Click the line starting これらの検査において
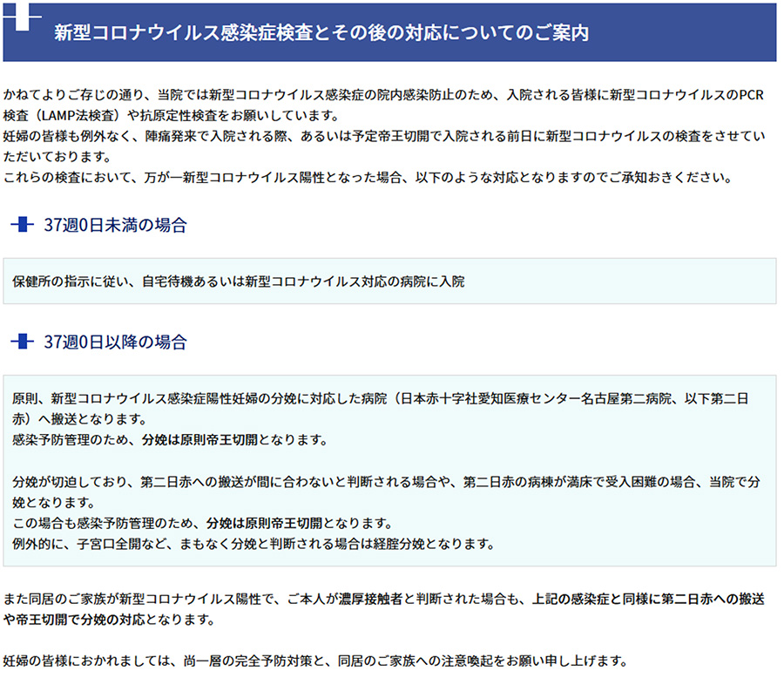The height and width of the screenshot is (678, 784). (x=366, y=178)
